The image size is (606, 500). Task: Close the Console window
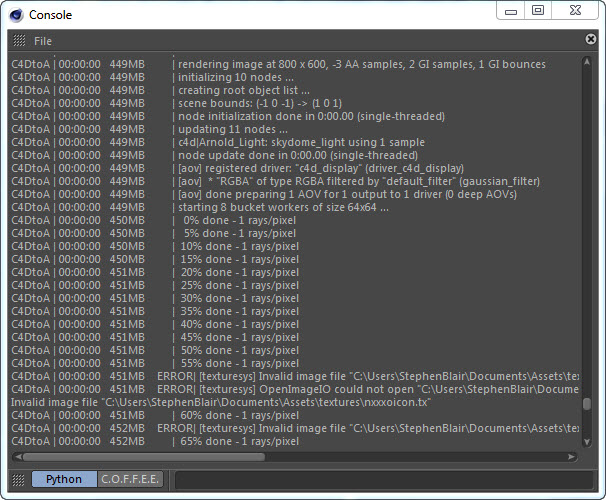tap(576, 11)
